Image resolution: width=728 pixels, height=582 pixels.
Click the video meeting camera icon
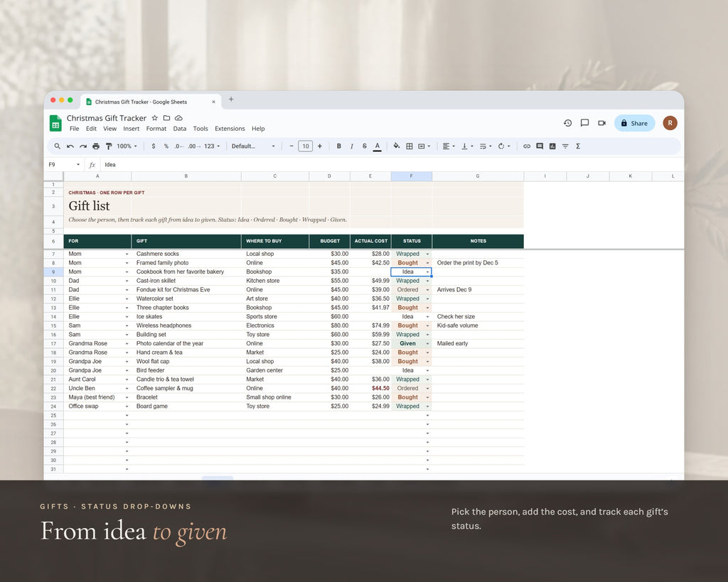point(601,123)
